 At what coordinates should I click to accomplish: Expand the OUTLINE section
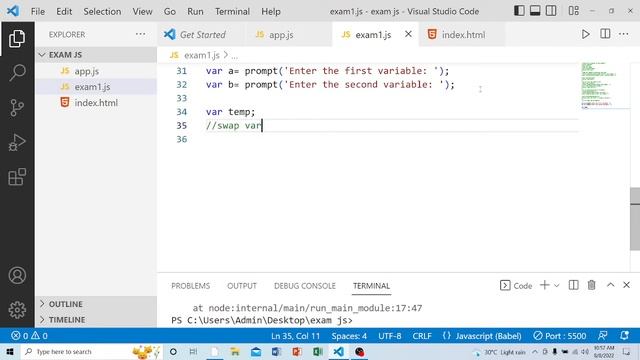[x=96, y=304]
